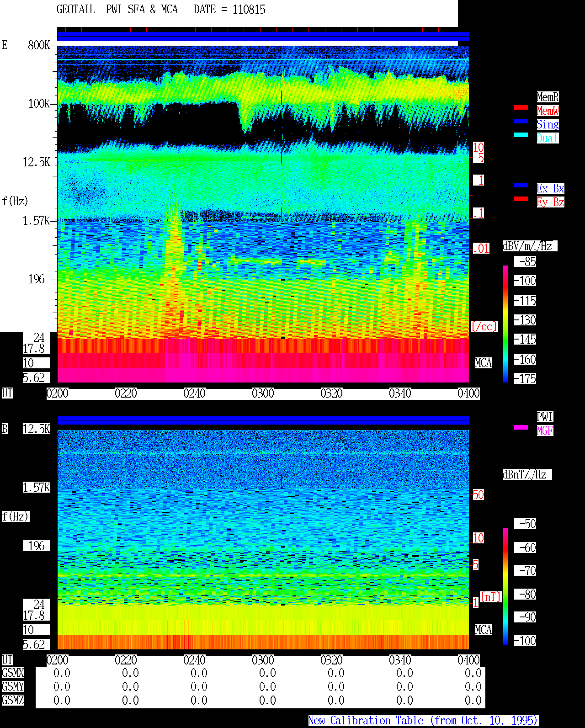Click the red MemW legend swatch
This screenshot has height=728, width=585.
click(x=521, y=107)
